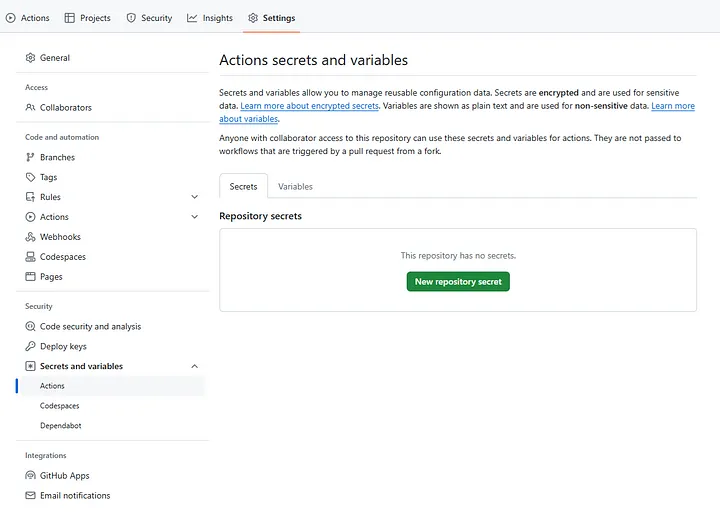Click the Actions play icon in top navigation

point(11,18)
